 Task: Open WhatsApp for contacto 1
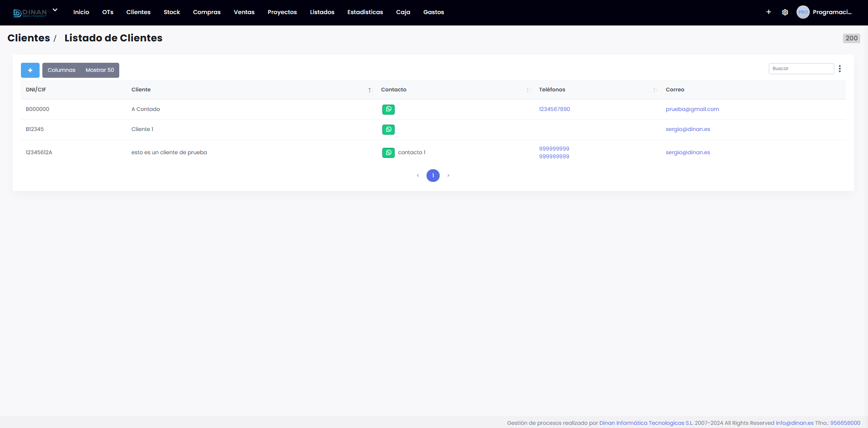[x=388, y=153]
